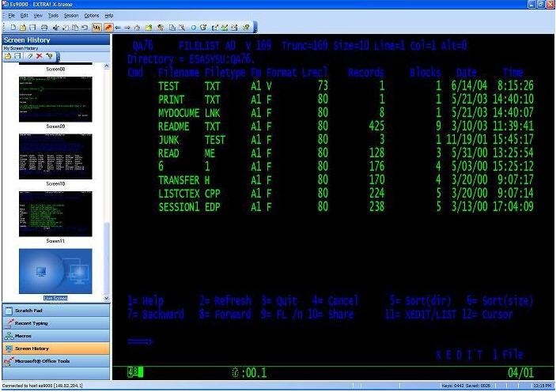Click the magnifier find icon in toolbar
The image size is (556, 392).
point(182,28)
